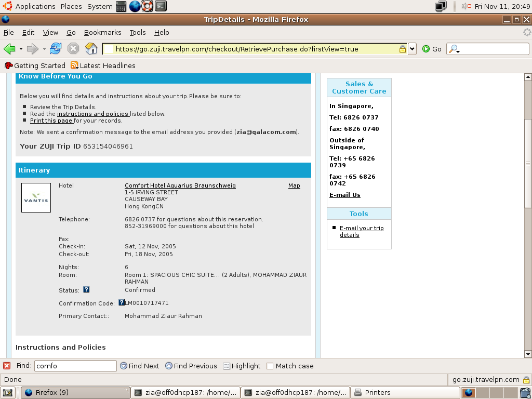Click the Find text input field

click(x=75, y=366)
